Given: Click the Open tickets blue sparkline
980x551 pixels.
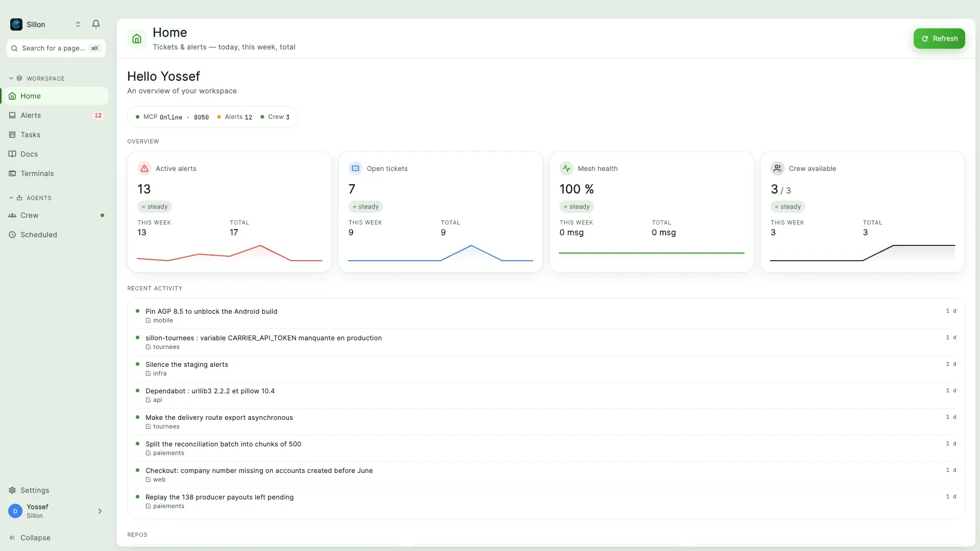Looking at the screenshot, I should [440, 253].
